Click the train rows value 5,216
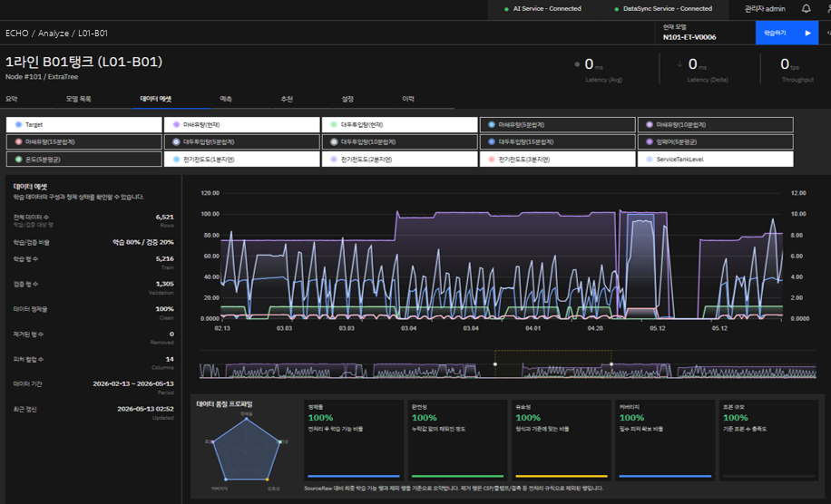The height and width of the screenshot is (504, 831). pos(165,259)
